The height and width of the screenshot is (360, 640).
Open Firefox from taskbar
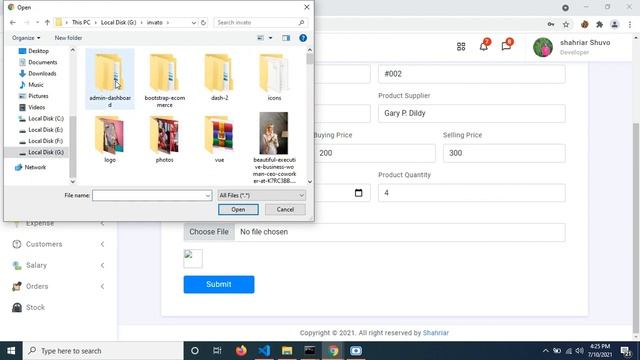pos(241,351)
